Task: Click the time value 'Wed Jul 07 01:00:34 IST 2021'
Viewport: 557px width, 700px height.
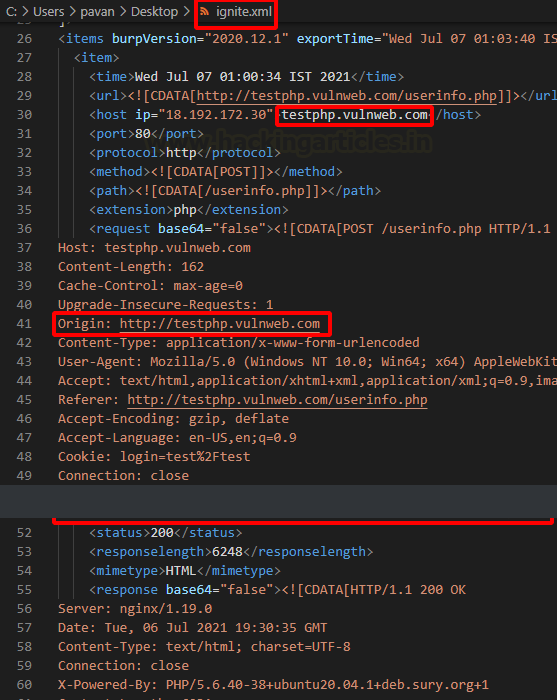Action: point(242,77)
